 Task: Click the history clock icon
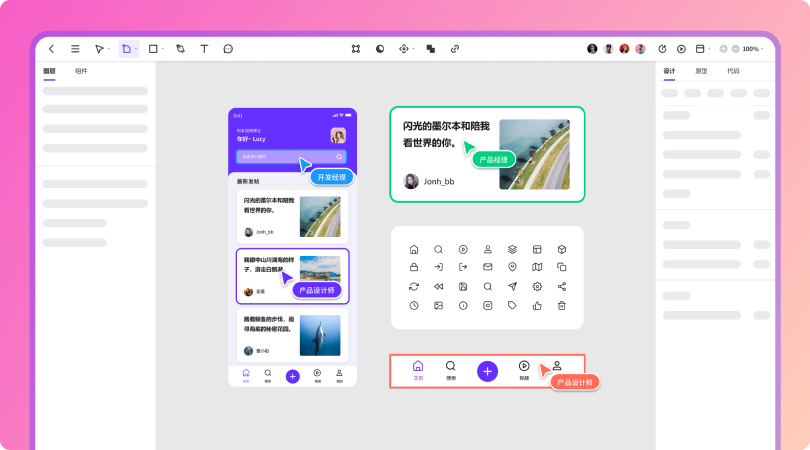point(662,48)
